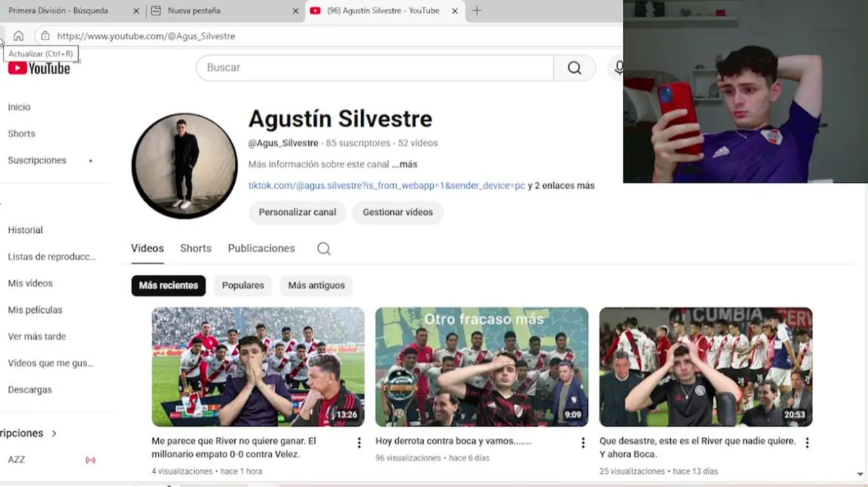Open options menu for Hoy derrota contra boca video

tap(583, 443)
